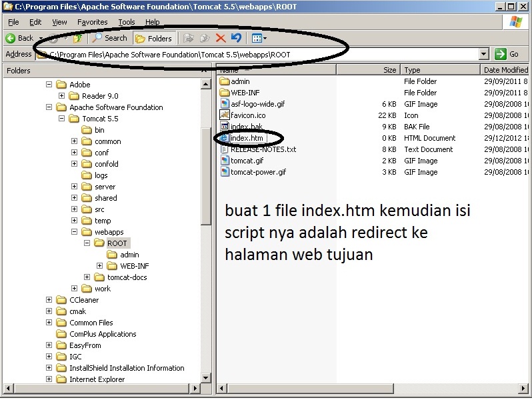
Task: Click the cmak folder icon in tree
Action: [61, 311]
